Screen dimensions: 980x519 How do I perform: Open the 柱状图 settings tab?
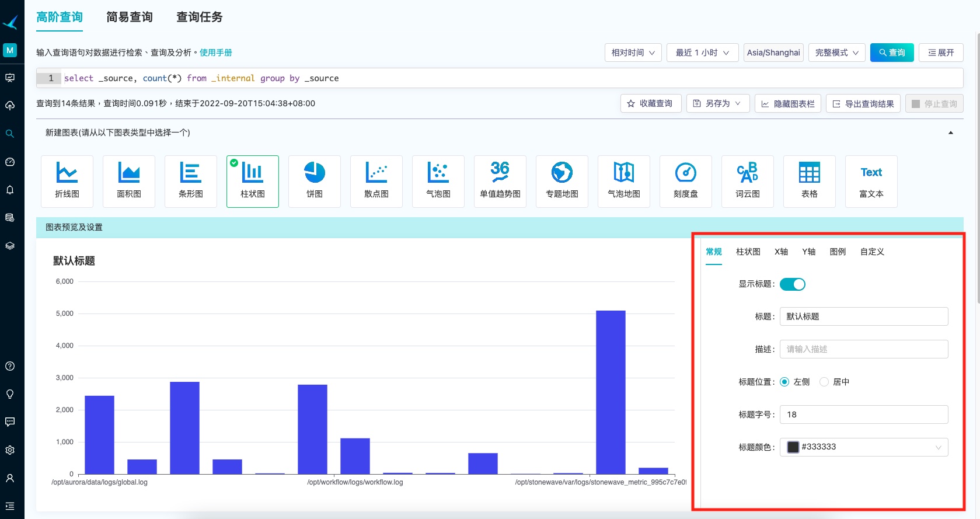(748, 252)
